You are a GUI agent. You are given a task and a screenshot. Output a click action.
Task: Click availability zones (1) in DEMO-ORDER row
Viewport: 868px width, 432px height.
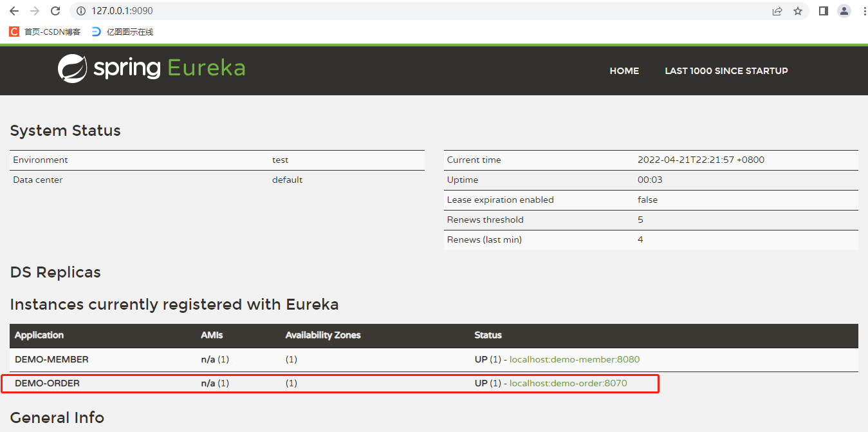click(291, 383)
